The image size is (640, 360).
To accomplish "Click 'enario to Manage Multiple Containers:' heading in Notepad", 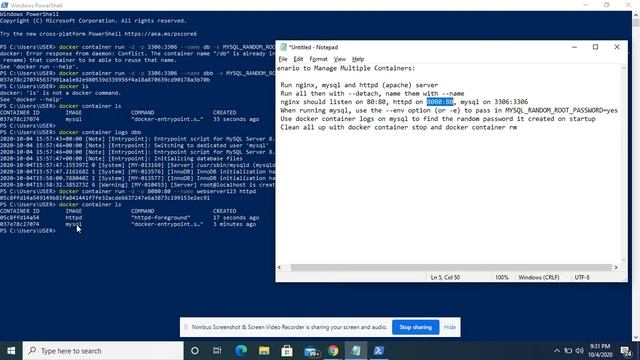I will pos(346,68).
